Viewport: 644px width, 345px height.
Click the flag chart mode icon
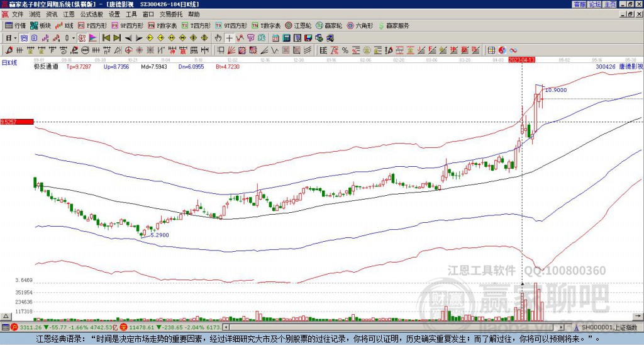tap(93, 38)
